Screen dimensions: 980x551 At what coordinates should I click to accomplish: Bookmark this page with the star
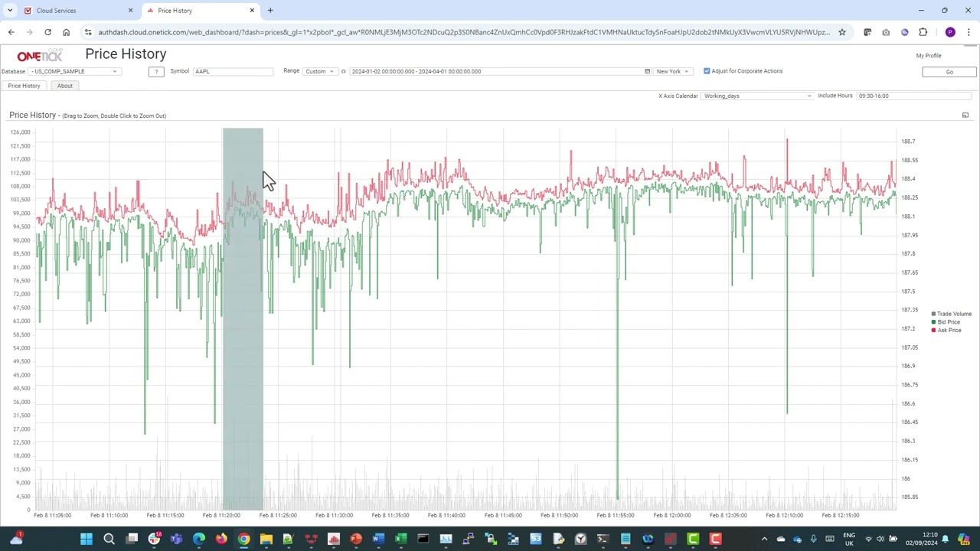[841, 32]
